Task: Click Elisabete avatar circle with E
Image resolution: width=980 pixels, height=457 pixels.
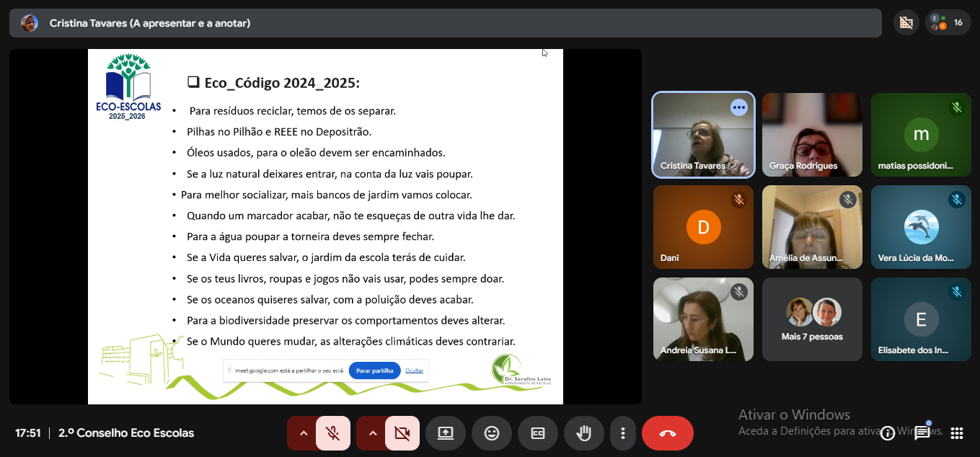Action: click(922, 319)
